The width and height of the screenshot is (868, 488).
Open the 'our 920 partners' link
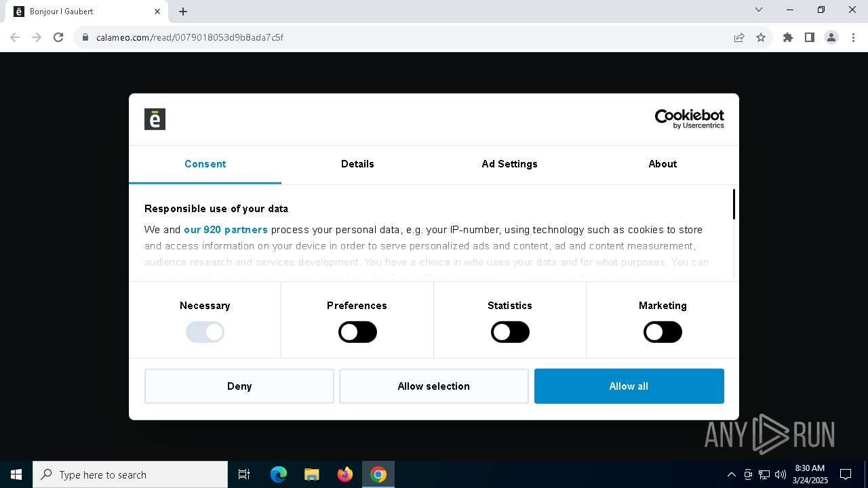[226, 230]
